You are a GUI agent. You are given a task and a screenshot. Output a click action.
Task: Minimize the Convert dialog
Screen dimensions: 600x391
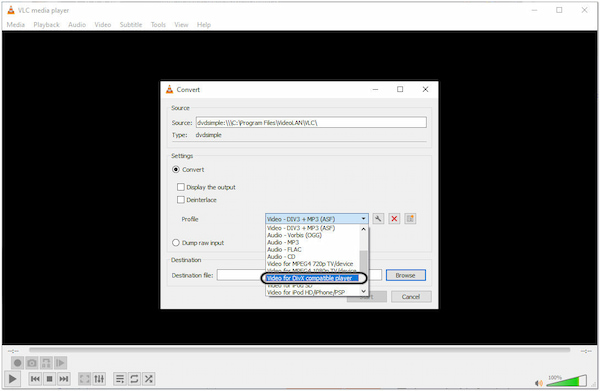(375, 89)
